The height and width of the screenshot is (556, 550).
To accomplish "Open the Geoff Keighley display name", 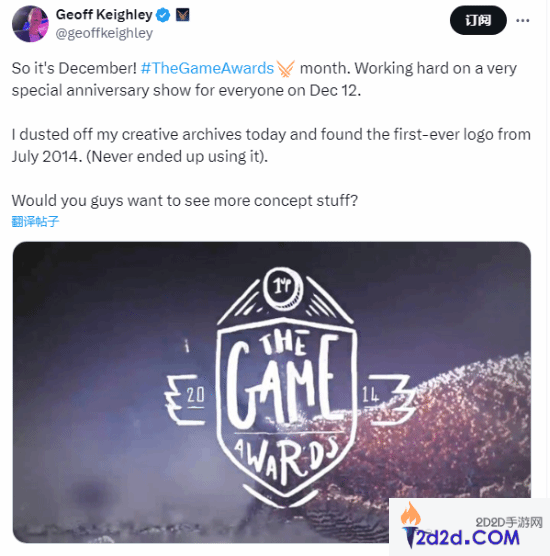I will 104,15.
